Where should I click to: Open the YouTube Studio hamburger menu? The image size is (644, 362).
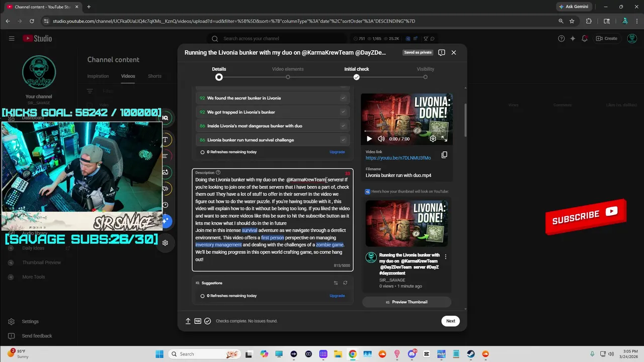pos(11,38)
